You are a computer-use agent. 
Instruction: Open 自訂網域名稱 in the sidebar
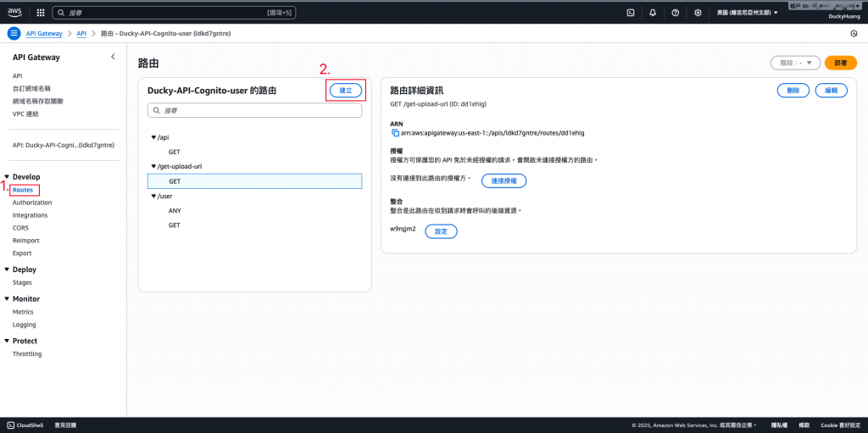click(x=31, y=89)
